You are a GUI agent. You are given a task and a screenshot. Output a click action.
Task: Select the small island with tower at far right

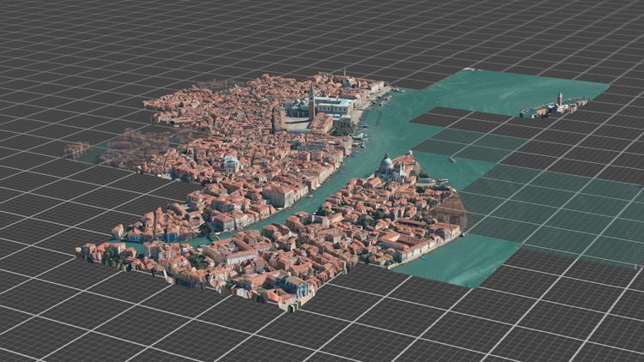556,106
